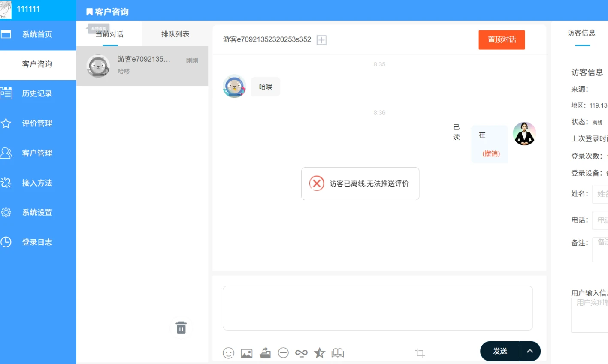
Task: Click the infinity transfer icon
Action: click(301, 353)
